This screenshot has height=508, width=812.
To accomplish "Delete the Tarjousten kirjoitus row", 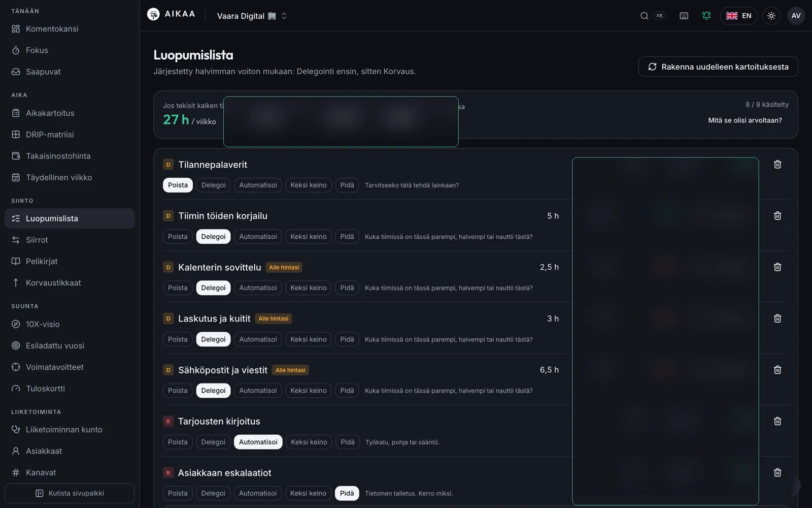I will pos(777,421).
